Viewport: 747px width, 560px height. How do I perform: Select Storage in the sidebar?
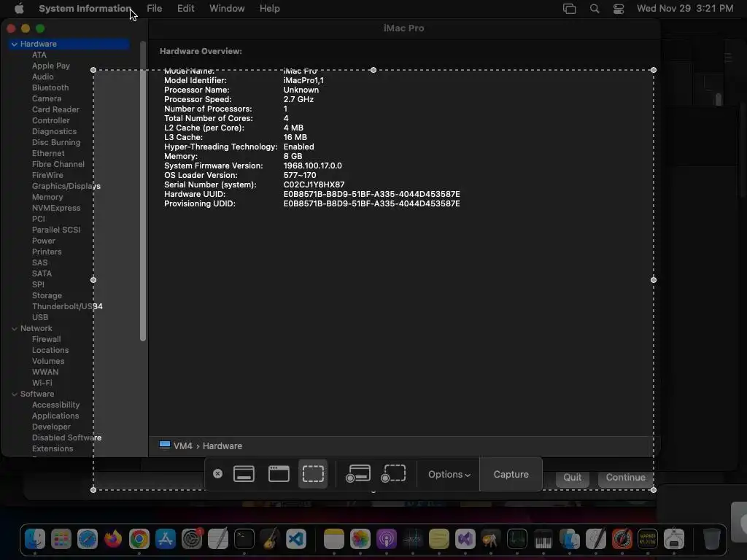point(47,296)
